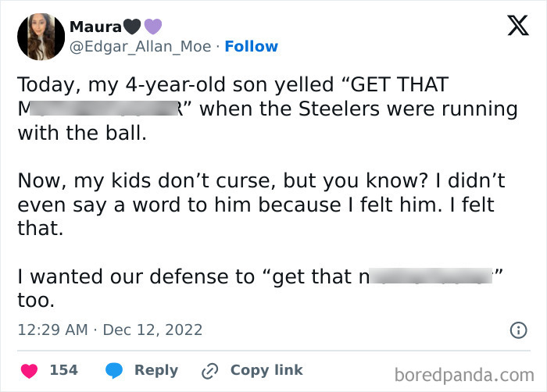
Task: Click the 154 likes count
Action: 64,370
